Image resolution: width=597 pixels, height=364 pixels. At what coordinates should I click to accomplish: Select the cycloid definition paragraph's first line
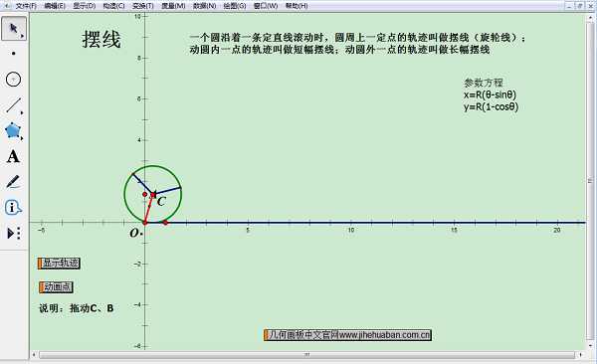click(x=357, y=38)
